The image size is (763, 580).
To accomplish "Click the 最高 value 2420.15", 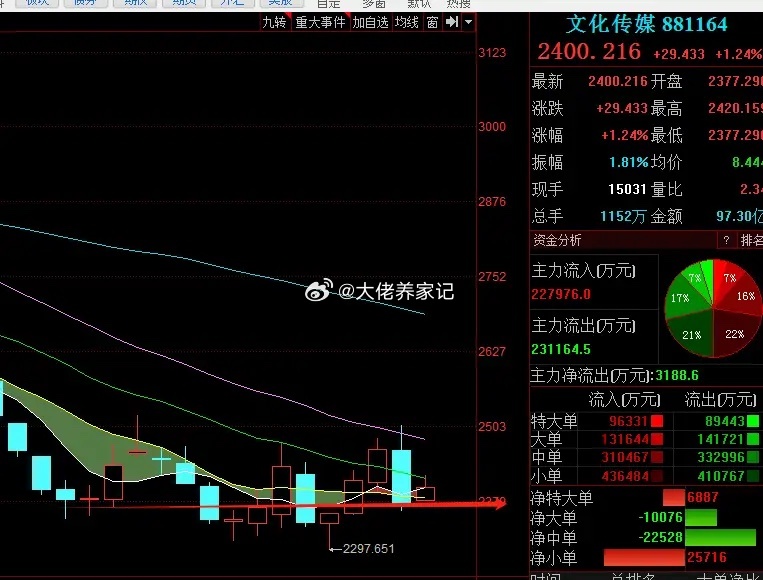I will coord(735,108).
